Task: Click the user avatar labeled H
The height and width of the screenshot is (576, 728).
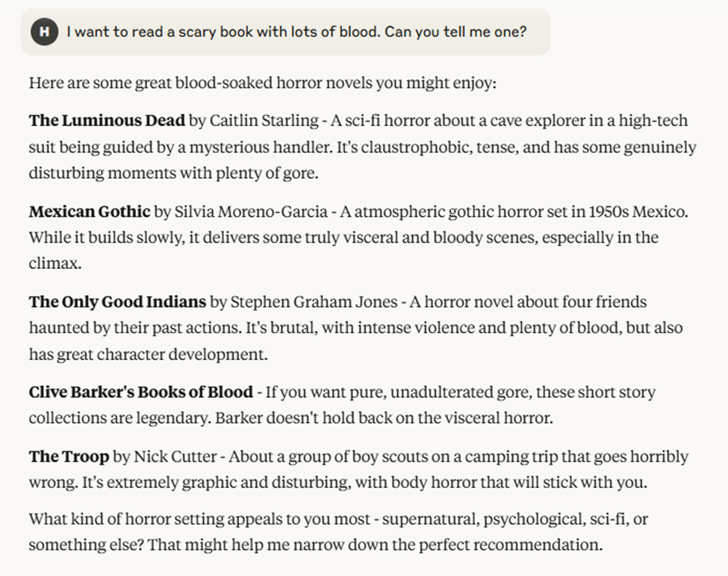Action: (45, 32)
